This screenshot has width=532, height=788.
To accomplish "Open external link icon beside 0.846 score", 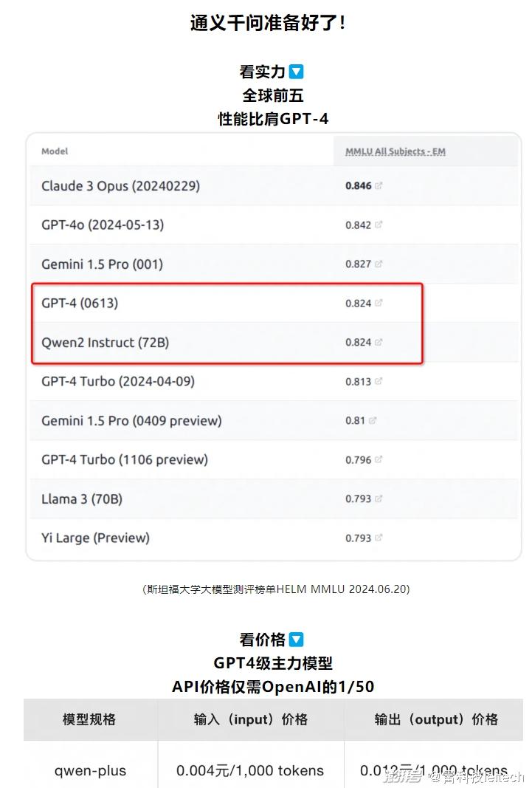I will click(x=379, y=185).
